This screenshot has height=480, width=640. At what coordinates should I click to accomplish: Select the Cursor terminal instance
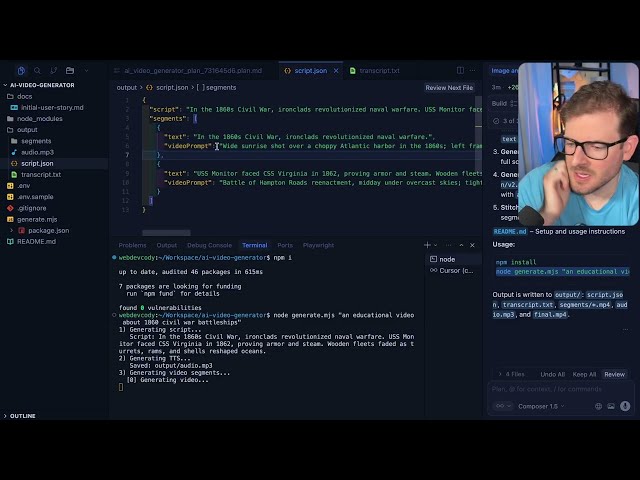click(454, 271)
